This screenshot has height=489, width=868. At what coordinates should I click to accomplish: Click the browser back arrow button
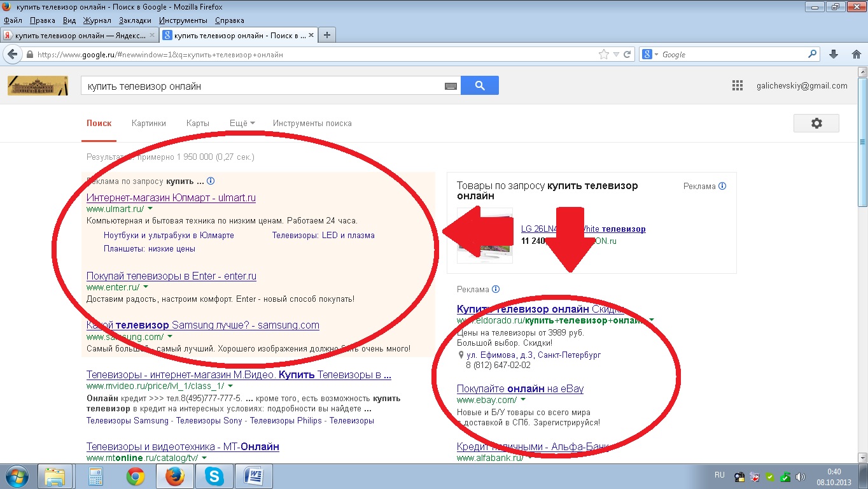tap(11, 55)
